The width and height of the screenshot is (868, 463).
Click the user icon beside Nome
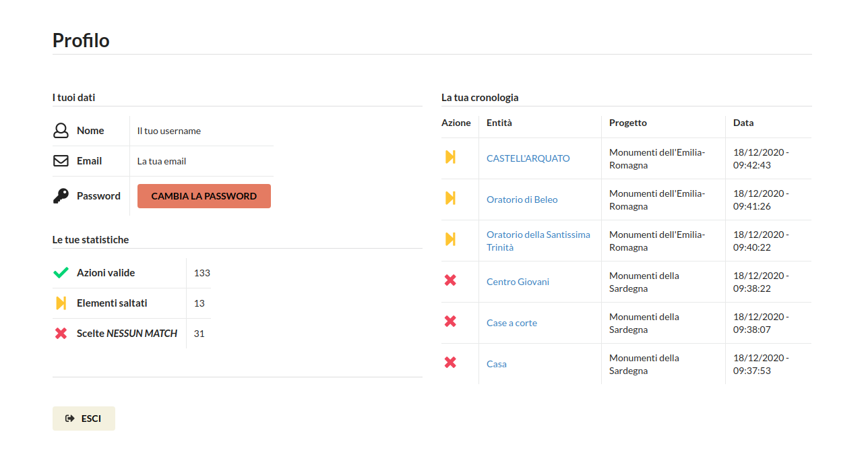point(61,131)
